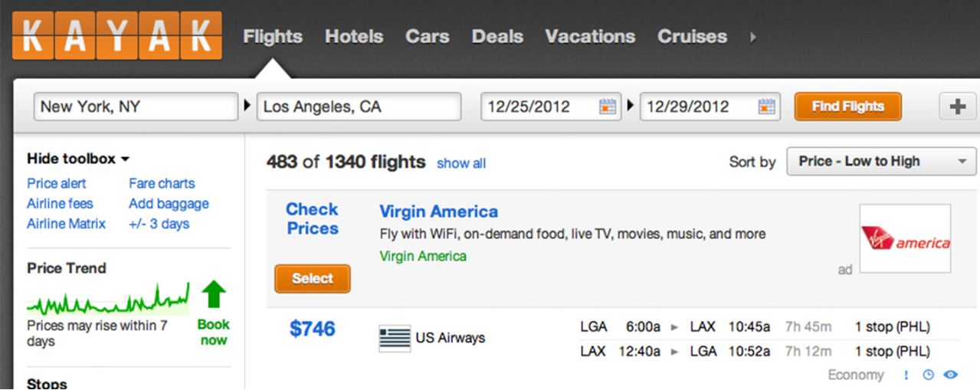The image size is (980, 390).
Task: Collapse the Hide toolbox section
Action: [x=78, y=159]
